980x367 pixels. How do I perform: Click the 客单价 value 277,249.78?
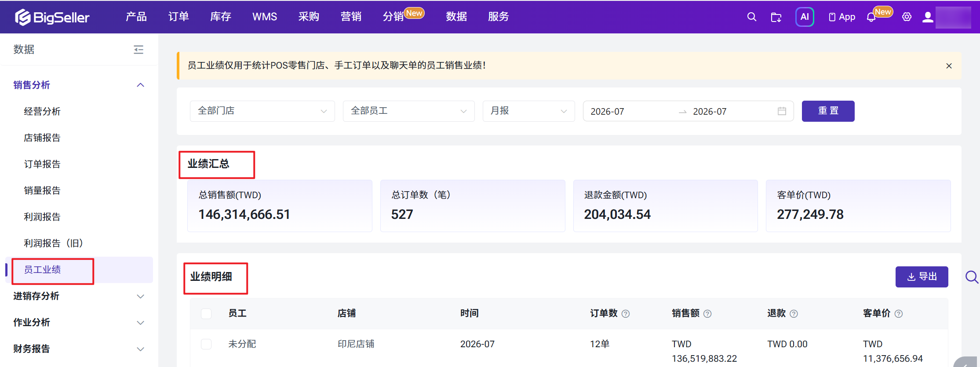tap(810, 214)
